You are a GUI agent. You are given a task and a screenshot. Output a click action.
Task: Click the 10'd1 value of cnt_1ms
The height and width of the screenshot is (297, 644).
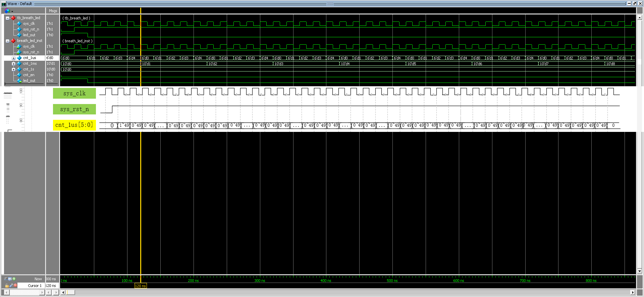(x=51, y=63)
